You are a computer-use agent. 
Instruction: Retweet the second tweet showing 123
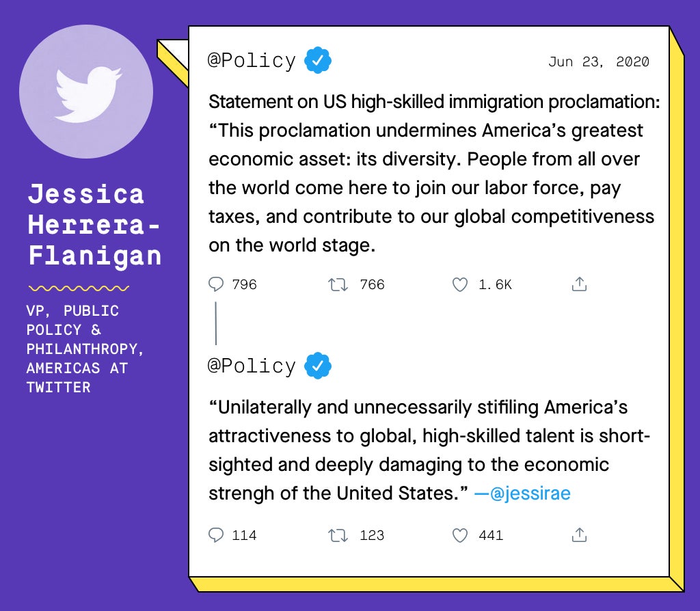pos(338,535)
